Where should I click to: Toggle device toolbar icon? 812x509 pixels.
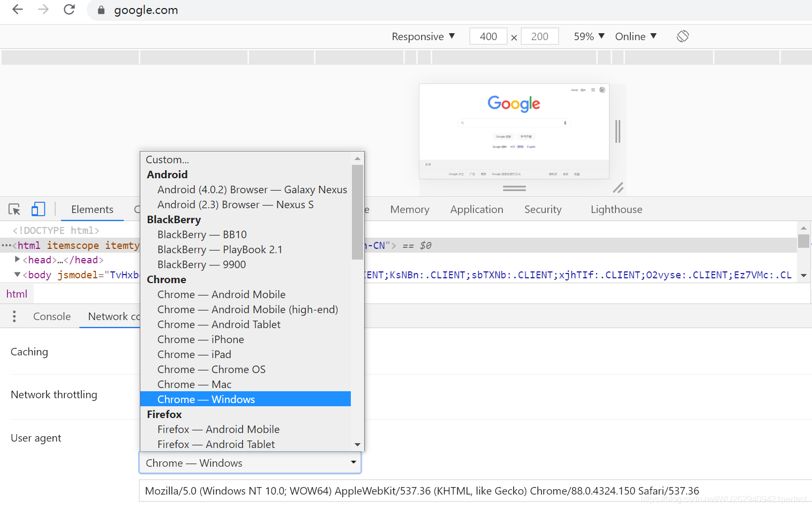coord(38,209)
